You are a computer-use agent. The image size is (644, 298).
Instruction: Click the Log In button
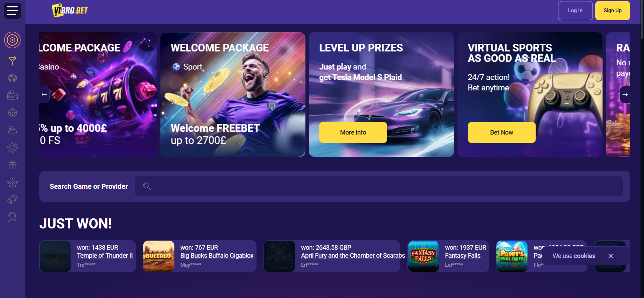coord(575,10)
